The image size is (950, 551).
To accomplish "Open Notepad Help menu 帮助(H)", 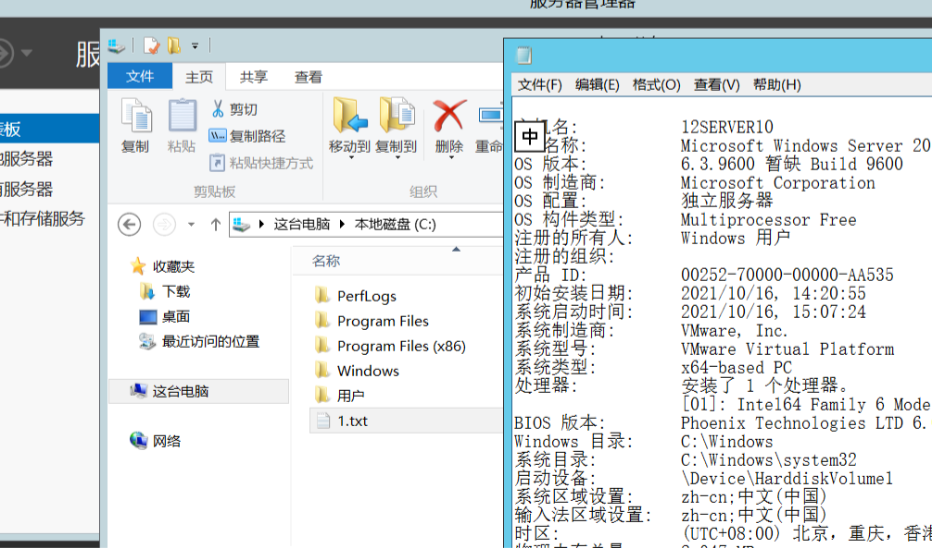I will [777, 85].
